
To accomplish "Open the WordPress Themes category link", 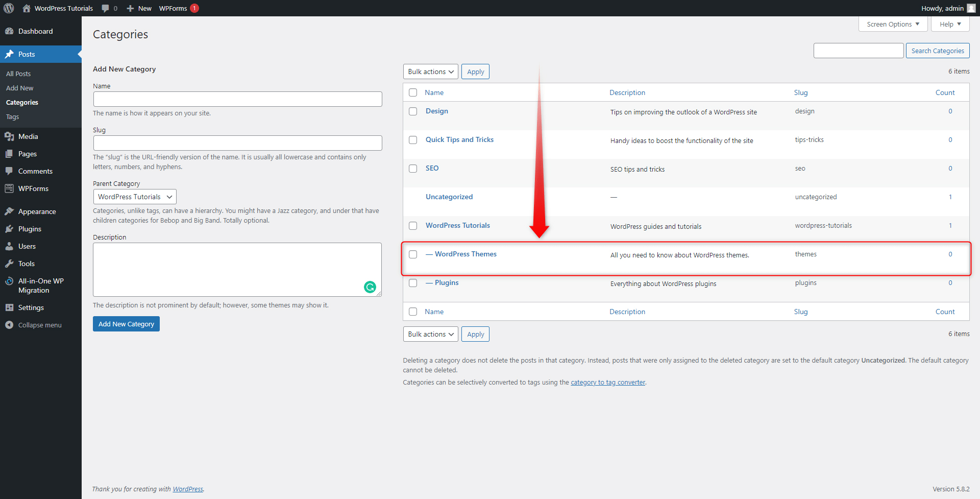I will pyautogui.click(x=465, y=254).
